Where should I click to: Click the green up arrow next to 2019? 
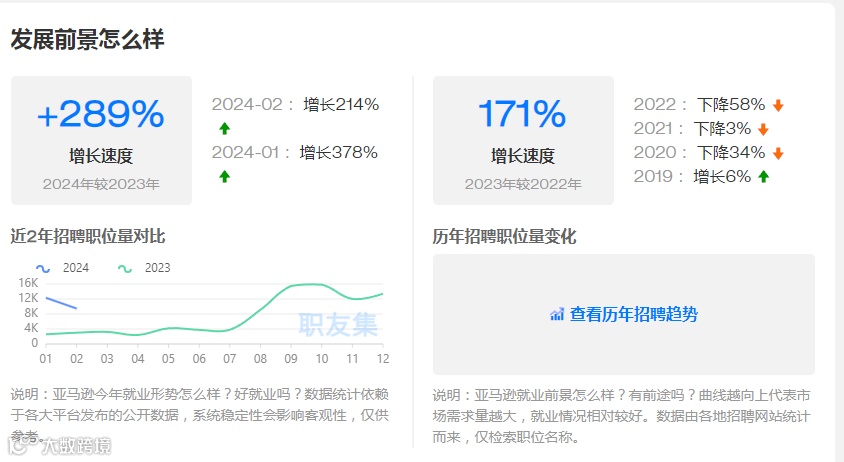pos(763,177)
